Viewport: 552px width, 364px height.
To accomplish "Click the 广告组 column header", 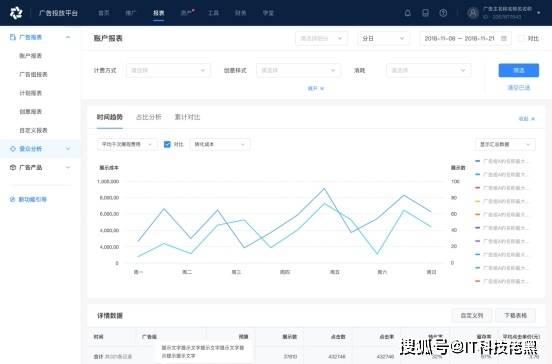I will [149, 337].
